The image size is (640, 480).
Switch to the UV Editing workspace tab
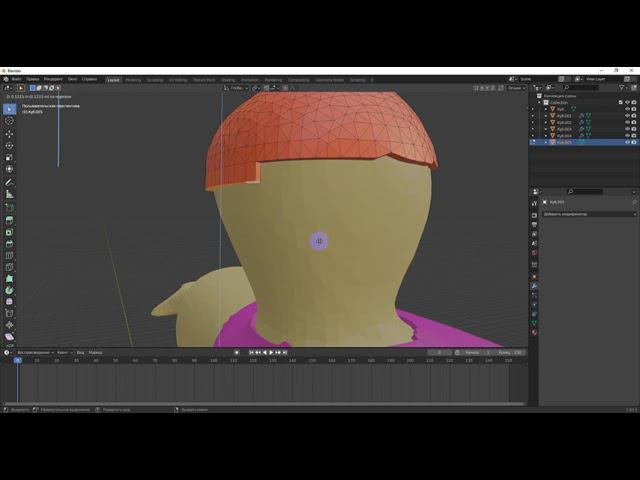point(178,80)
